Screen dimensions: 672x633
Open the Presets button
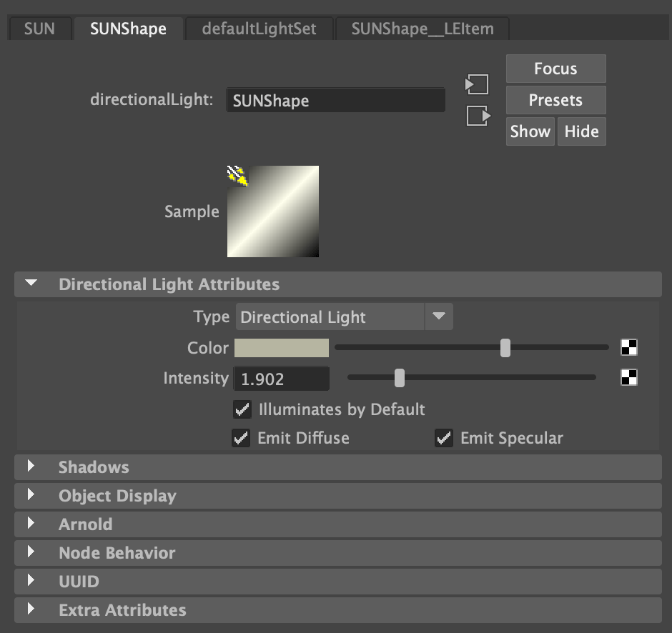click(x=555, y=100)
